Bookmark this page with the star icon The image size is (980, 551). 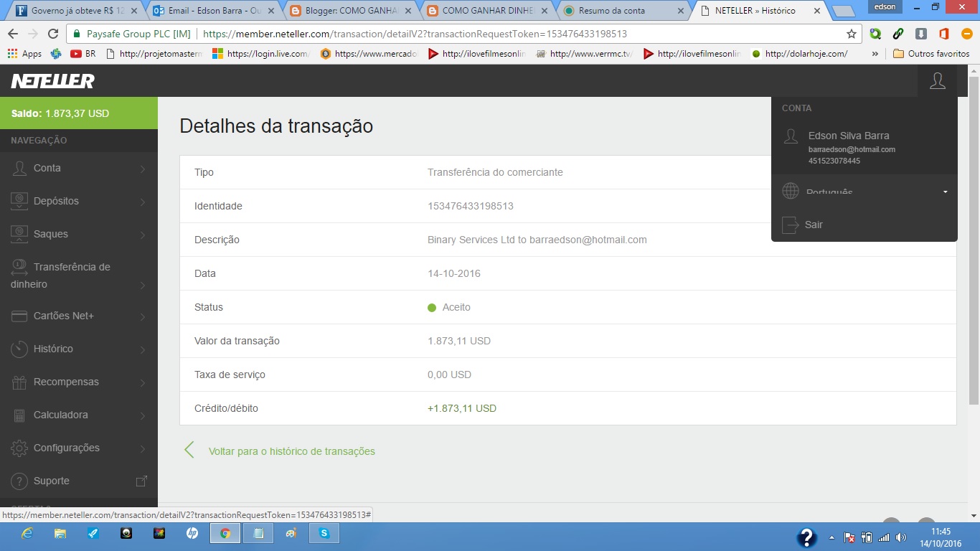click(852, 34)
